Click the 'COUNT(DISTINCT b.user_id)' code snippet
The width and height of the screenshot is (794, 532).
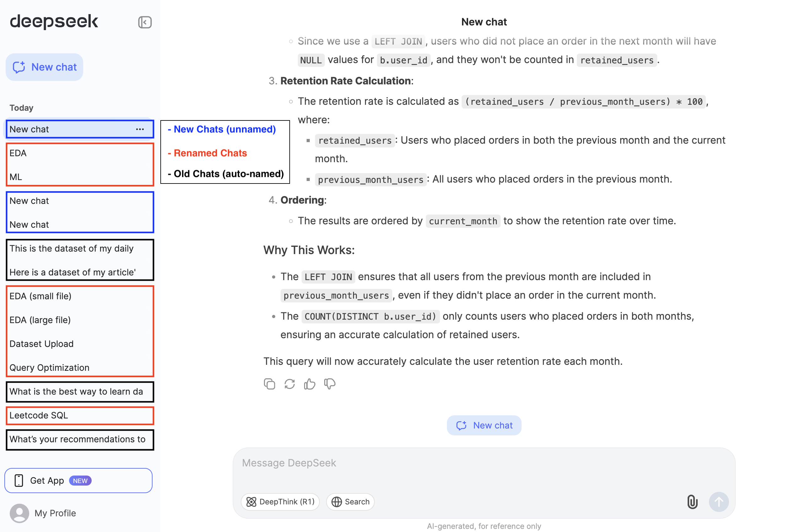[370, 317]
